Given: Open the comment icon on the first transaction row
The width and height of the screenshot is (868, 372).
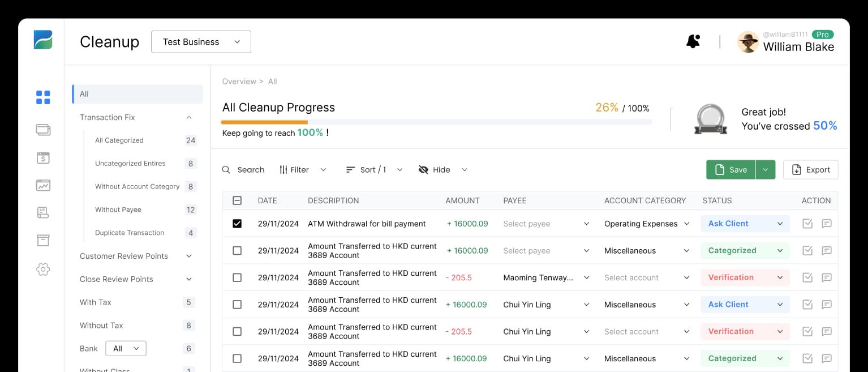Looking at the screenshot, I should pyautogui.click(x=827, y=223).
